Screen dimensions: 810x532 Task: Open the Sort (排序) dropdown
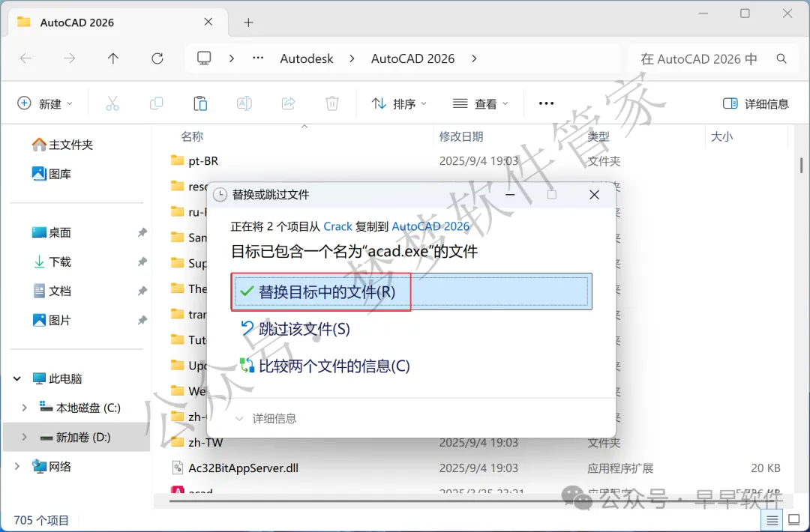pyautogui.click(x=399, y=103)
